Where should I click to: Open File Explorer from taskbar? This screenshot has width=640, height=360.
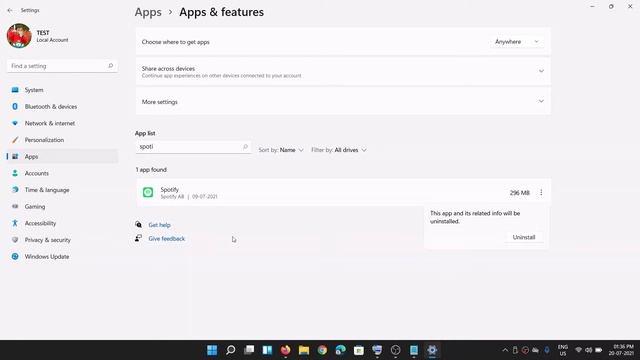tap(304, 350)
